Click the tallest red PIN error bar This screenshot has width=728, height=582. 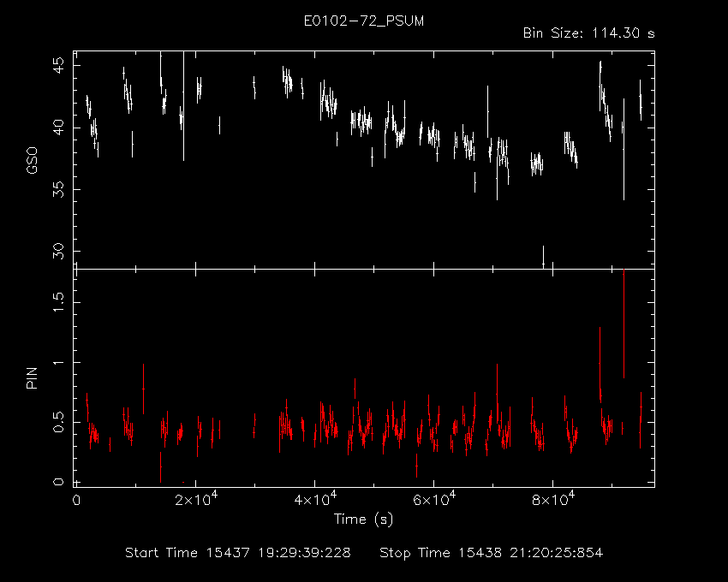coord(624,324)
